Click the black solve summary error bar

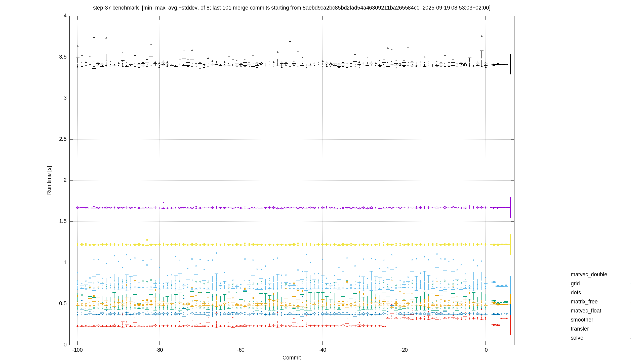[x=500, y=64]
